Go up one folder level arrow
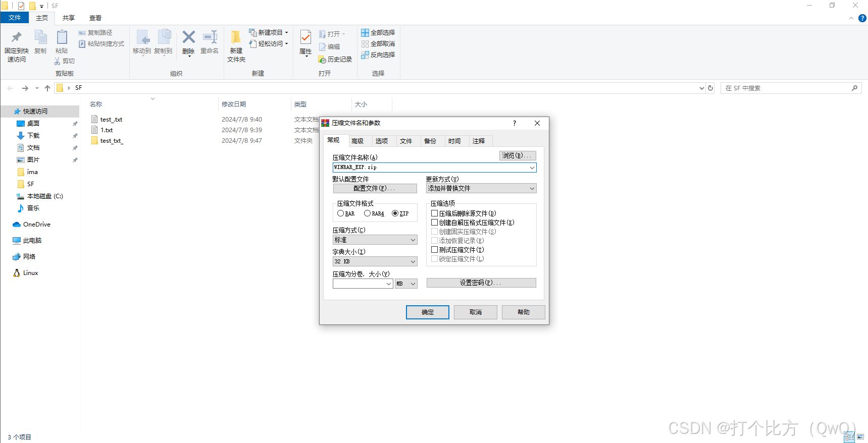Screen dimensions: 868x443 click(47, 88)
